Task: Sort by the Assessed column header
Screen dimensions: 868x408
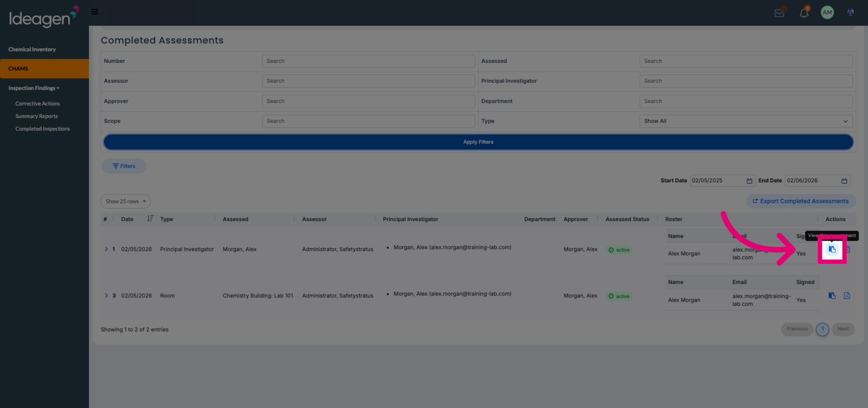Action: coord(236,219)
